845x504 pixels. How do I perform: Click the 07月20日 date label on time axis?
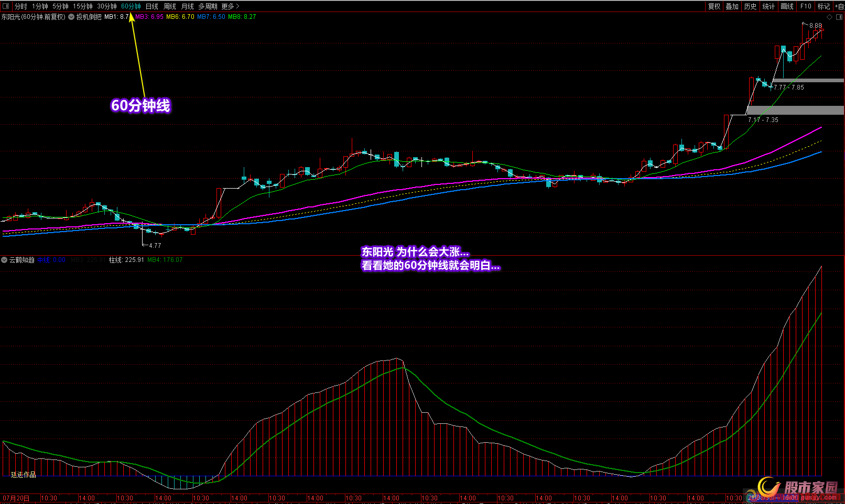click(16, 498)
